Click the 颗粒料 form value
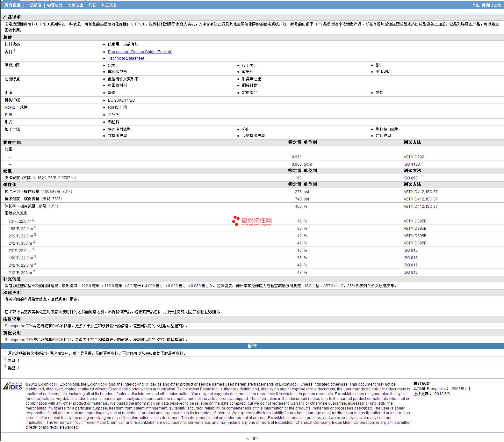The width and height of the screenshot is (504, 442). (113, 122)
